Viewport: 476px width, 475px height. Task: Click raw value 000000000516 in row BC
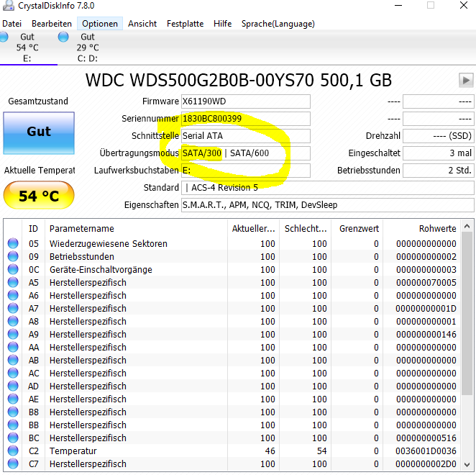426,438
